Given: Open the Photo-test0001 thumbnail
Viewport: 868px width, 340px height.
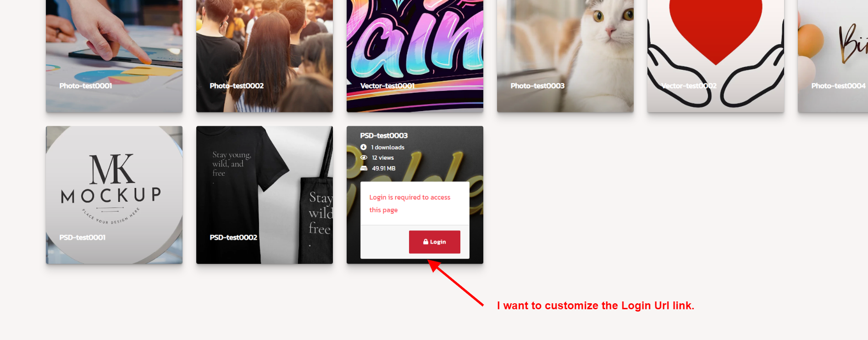Looking at the screenshot, I should point(114,56).
